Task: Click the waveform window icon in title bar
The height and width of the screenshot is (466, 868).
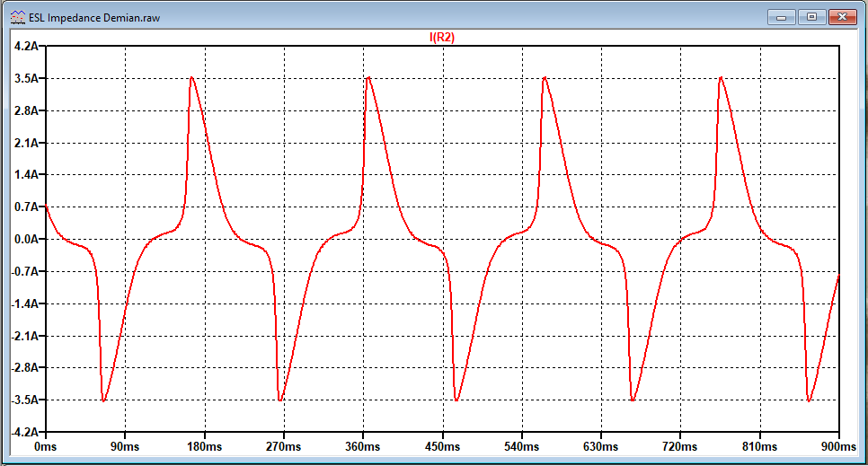Action: click(x=18, y=18)
